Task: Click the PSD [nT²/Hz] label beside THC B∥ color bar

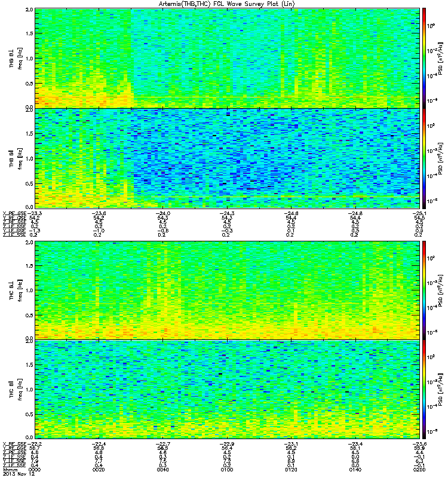Action: 441,390
